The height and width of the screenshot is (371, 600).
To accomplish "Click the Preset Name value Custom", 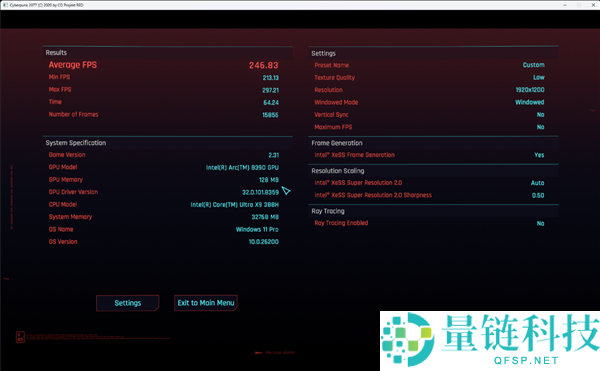I will 533,65.
